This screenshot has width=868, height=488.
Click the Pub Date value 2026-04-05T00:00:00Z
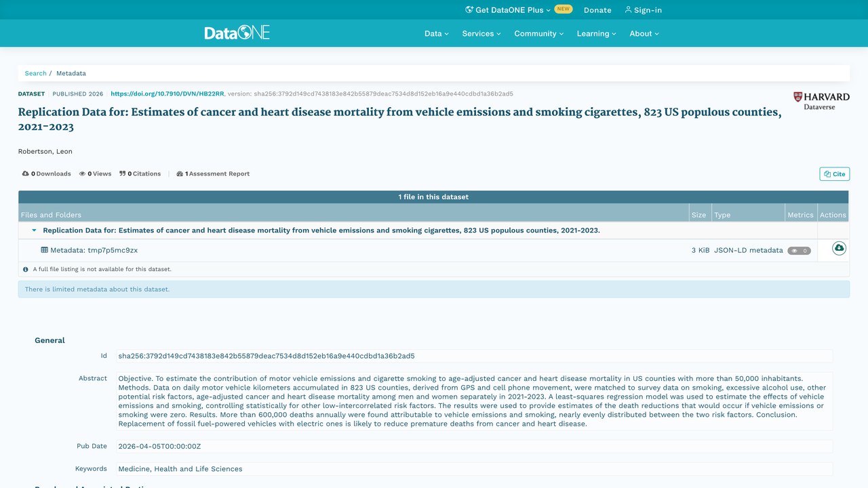(159, 447)
